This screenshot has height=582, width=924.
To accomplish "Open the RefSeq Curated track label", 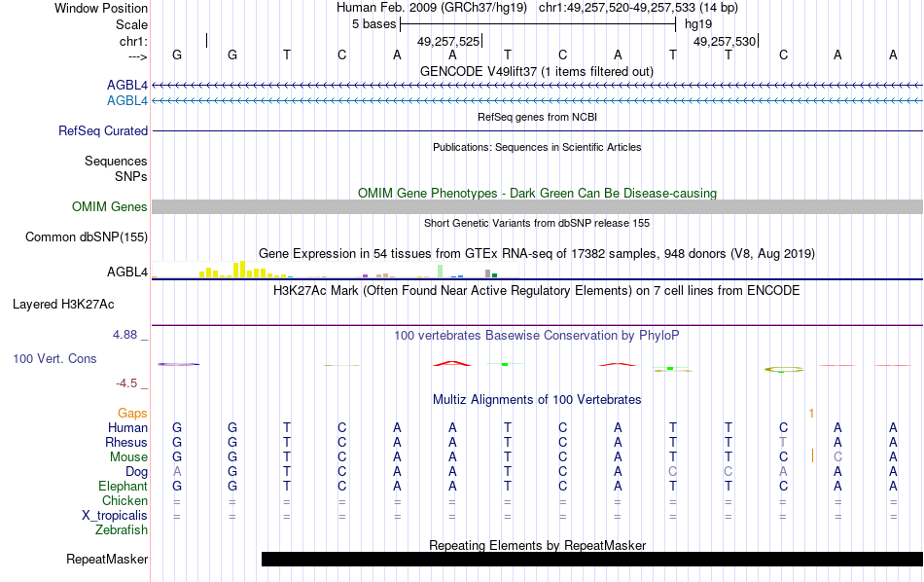I will [x=102, y=131].
